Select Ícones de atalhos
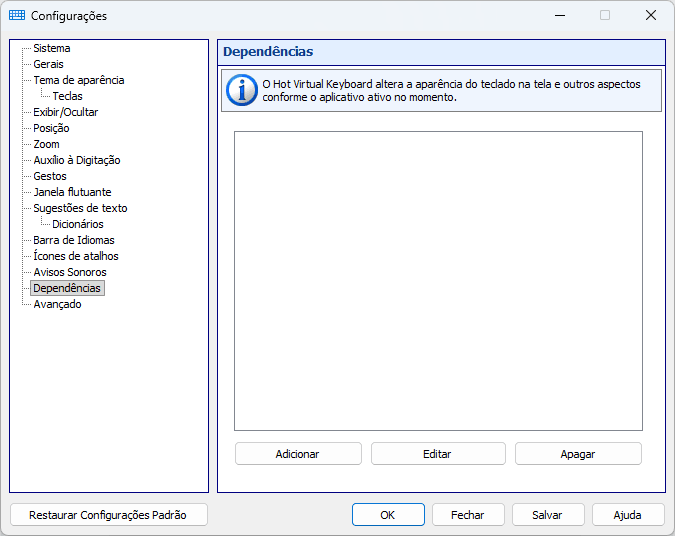 coord(76,256)
